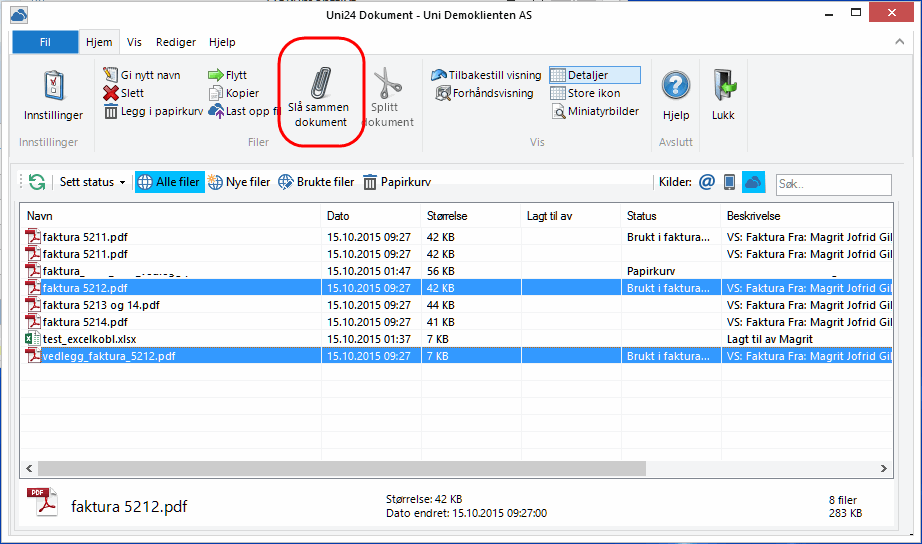Expand the Sett status dropdown
The width and height of the screenshot is (922, 544).
pyautogui.click(x=92, y=182)
